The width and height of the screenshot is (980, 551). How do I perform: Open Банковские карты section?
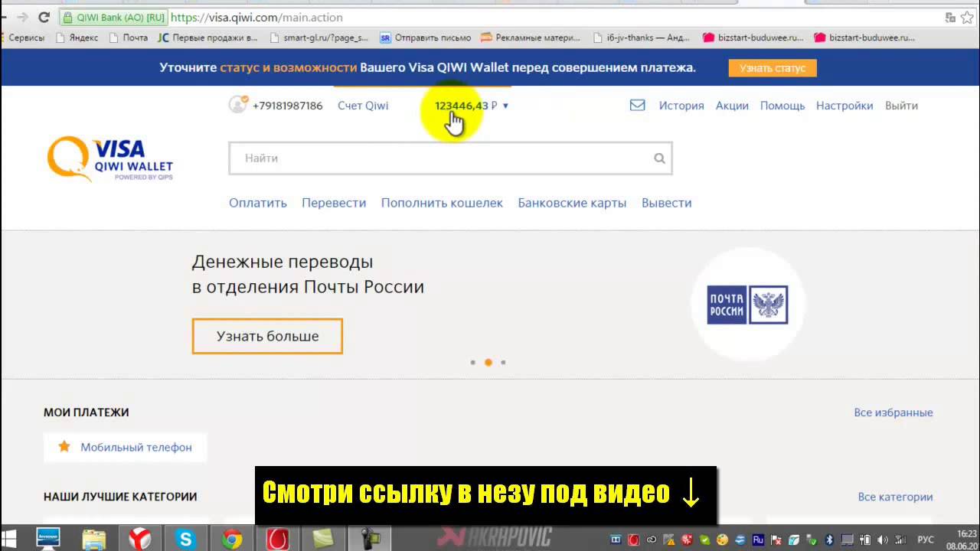572,203
